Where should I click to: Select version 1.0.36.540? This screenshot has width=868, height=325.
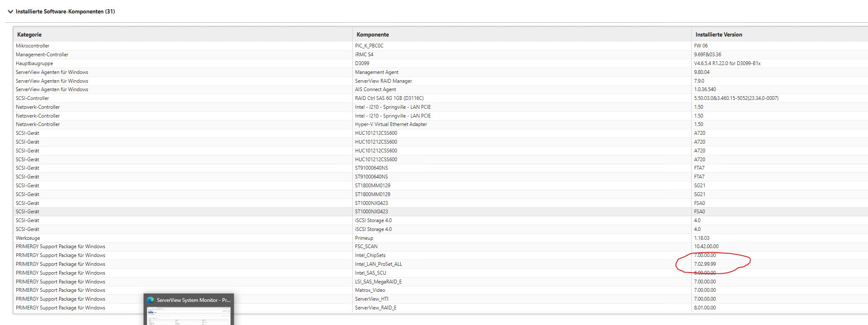click(705, 89)
